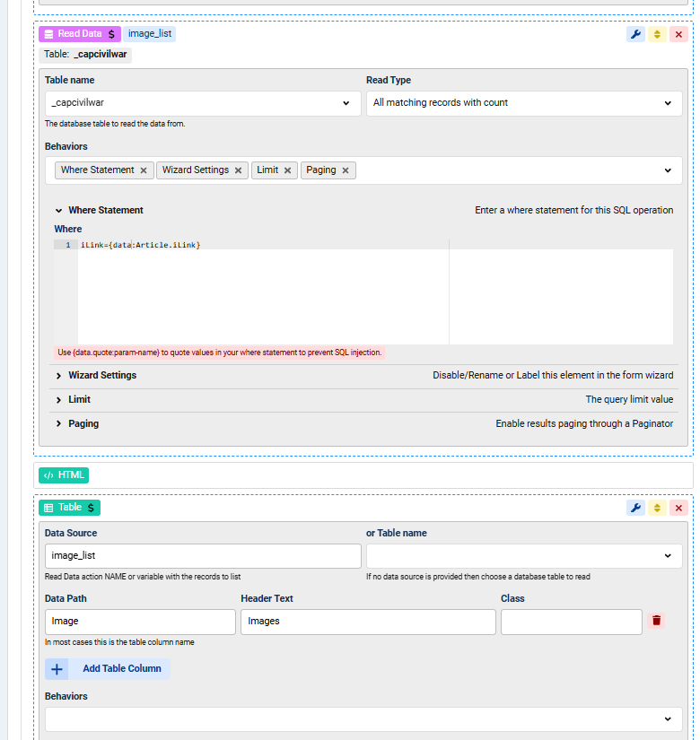700x740 pixels.
Task: Remove the Limit behavior tag
Action: [x=288, y=170]
